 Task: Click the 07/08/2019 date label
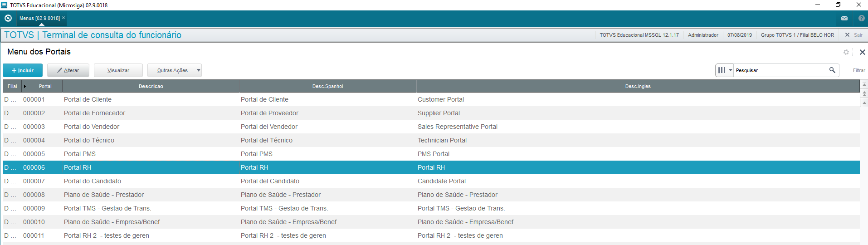[740, 35]
